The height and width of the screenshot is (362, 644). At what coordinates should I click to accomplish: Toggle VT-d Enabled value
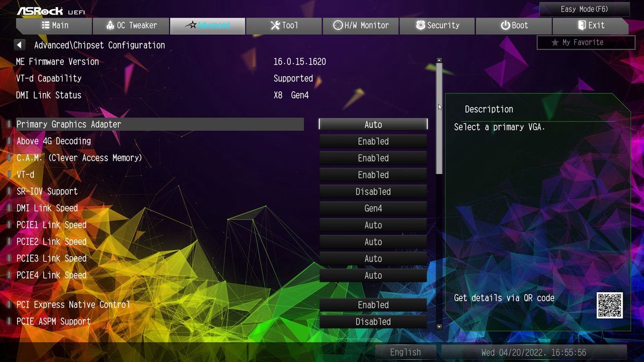373,175
